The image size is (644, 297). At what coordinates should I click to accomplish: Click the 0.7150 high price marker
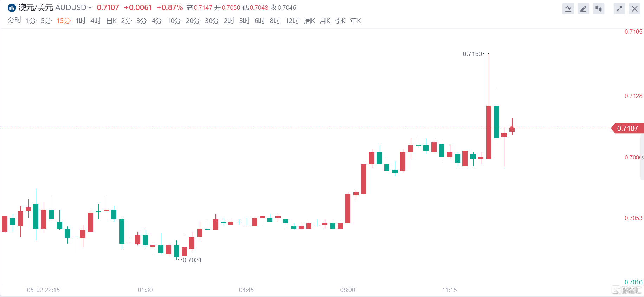[472, 54]
